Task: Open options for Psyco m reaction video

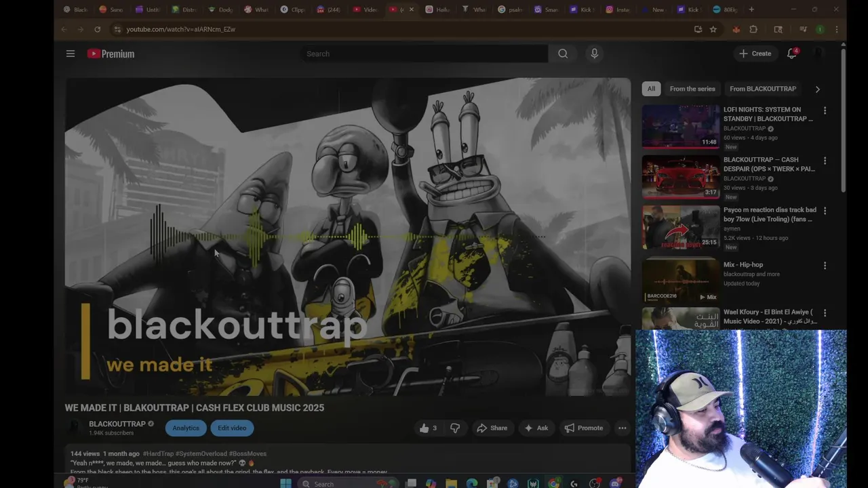Action: 825,211
